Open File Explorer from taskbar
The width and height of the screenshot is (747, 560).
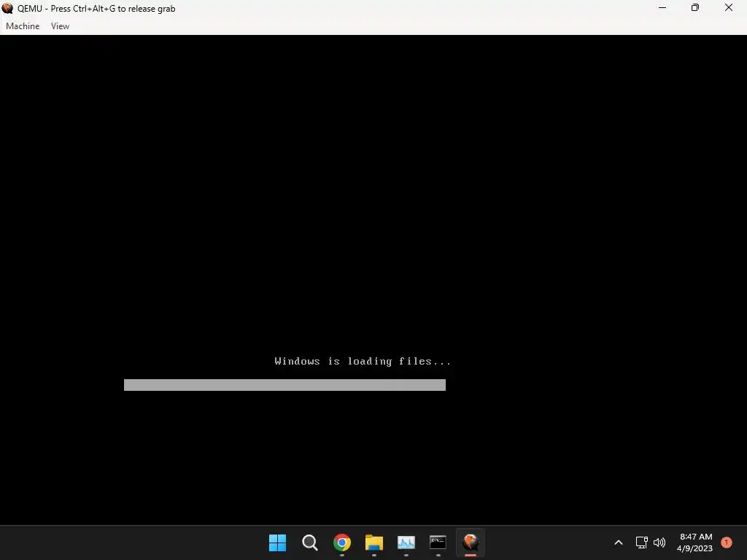point(374,542)
